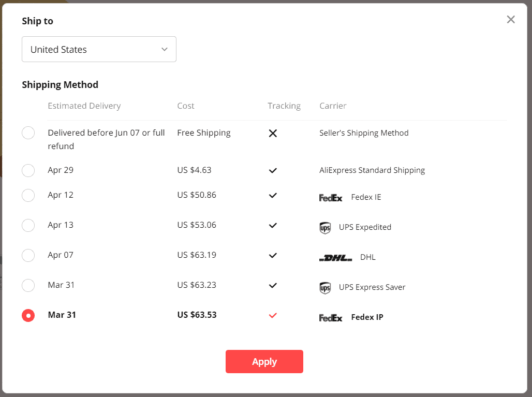
Task: Click the FedEx logo beside Fedex IE
Action: (x=331, y=198)
